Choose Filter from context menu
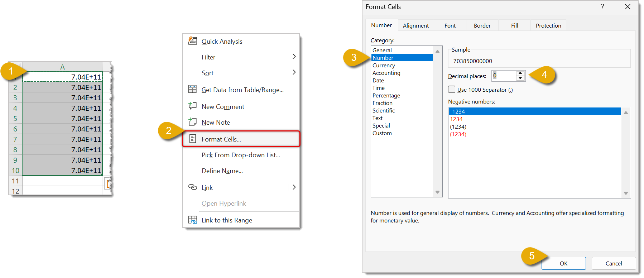644x278 pixels. point(241,57)
